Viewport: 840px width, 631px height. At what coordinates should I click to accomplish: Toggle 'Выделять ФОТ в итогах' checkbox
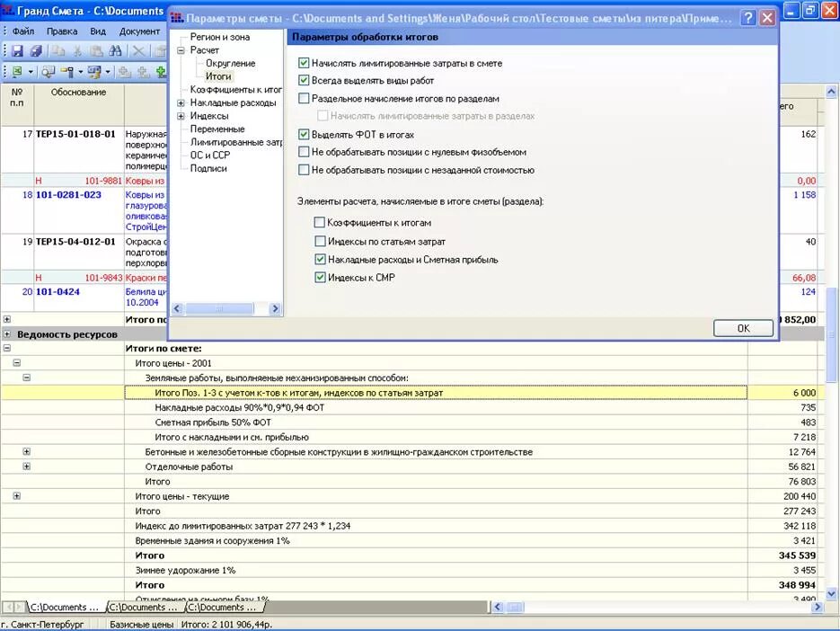tap(304, 134)
